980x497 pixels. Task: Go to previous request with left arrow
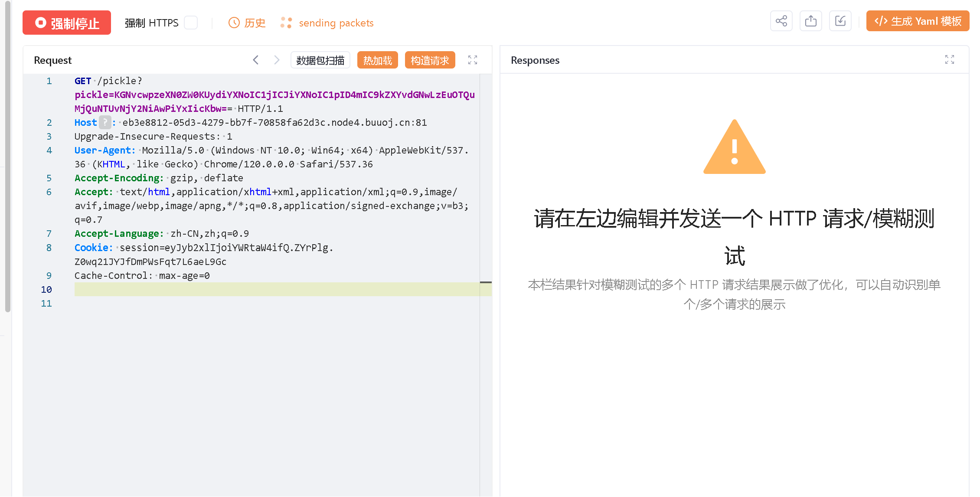(x=256, y=60)
